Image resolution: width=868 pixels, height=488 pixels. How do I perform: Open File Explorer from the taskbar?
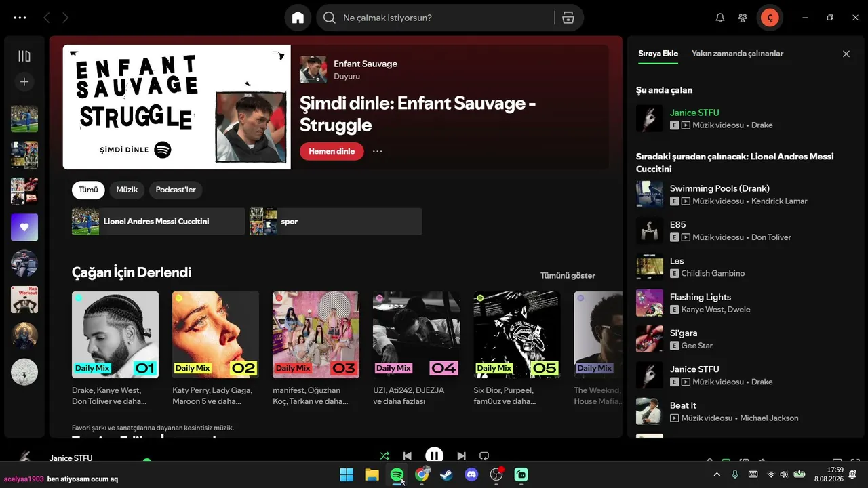click(x=372, y=474)
